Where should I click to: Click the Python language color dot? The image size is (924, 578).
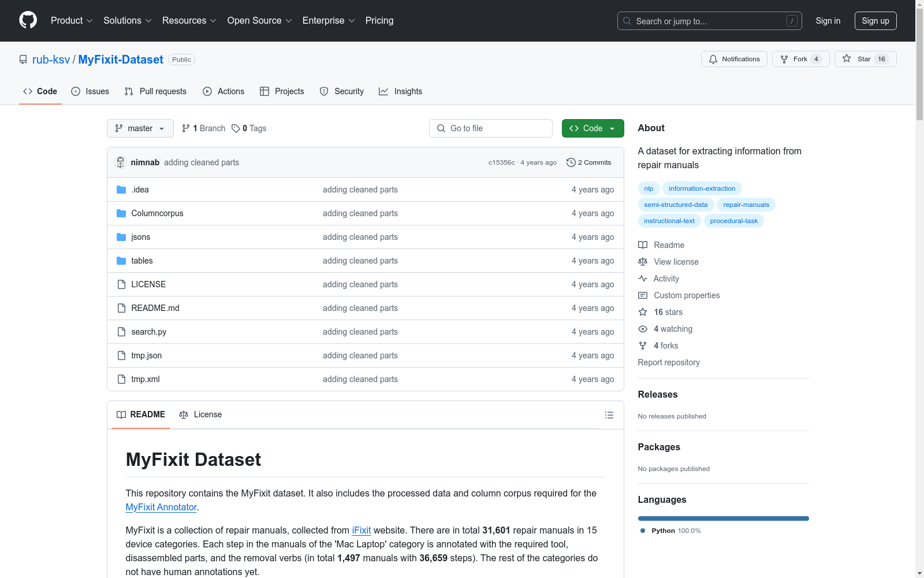[643, 531]
